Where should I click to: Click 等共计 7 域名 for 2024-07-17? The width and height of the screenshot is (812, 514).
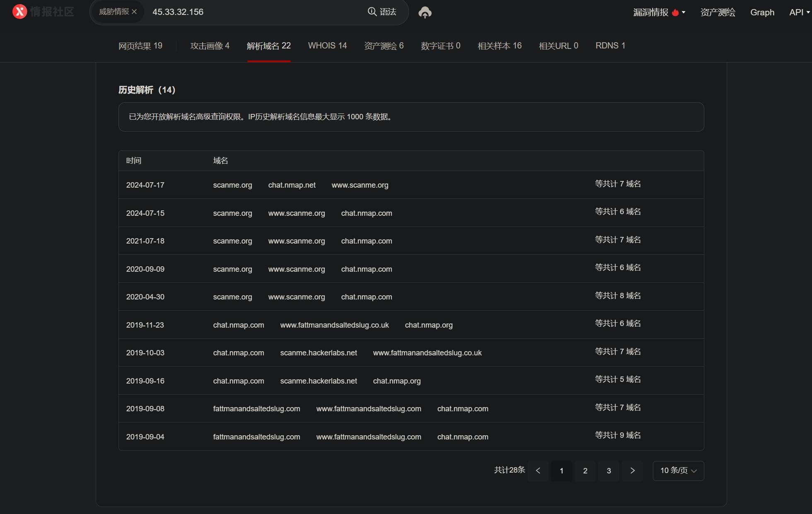618,184
